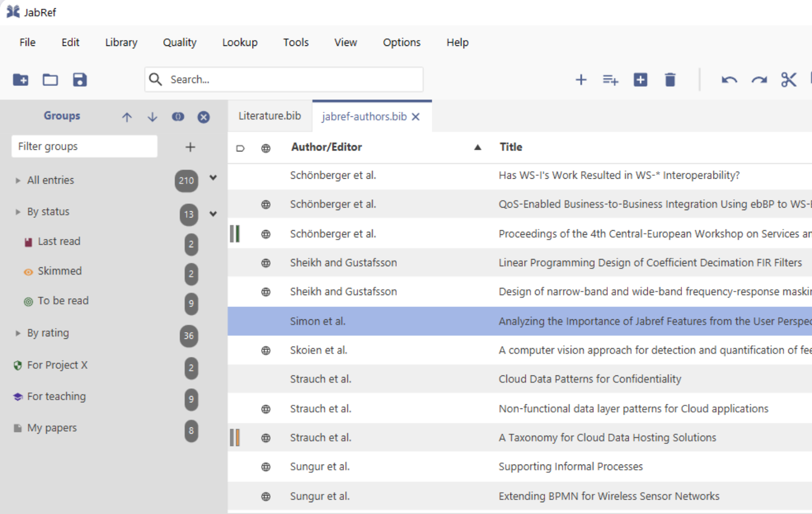Undo the last action
Viewport: 812px width, 514px height.
point(729,80)
